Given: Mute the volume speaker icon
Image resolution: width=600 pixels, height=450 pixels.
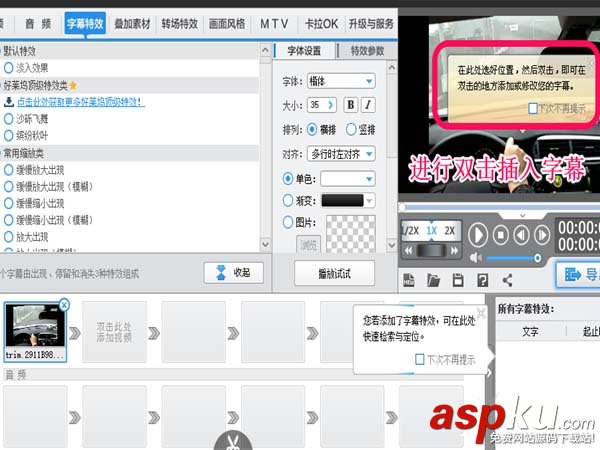Looking at the screenshot, I should pyautogui.click(x=475, y=258).
